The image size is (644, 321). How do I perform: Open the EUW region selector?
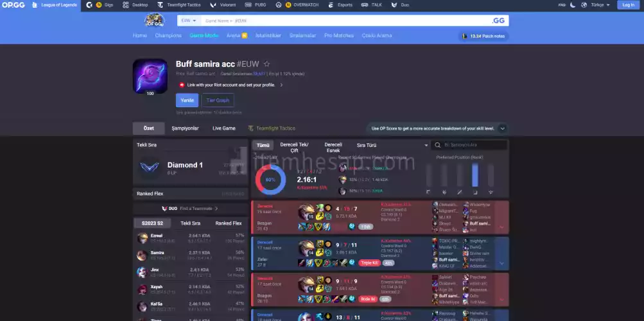coord(188,21)
